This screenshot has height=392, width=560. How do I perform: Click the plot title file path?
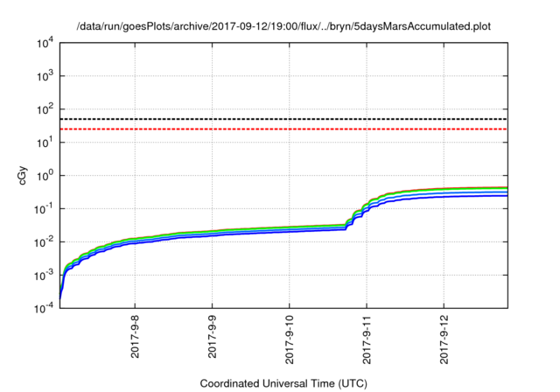(x=283, y=26)
